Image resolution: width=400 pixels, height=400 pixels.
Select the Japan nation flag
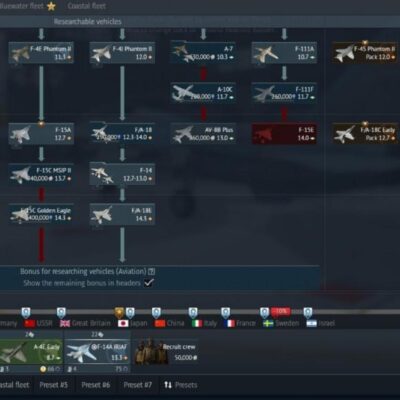(x=123, y=323)
